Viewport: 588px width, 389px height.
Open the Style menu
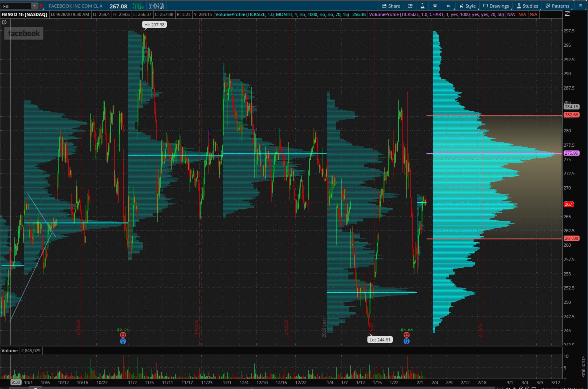click(468, 6)
